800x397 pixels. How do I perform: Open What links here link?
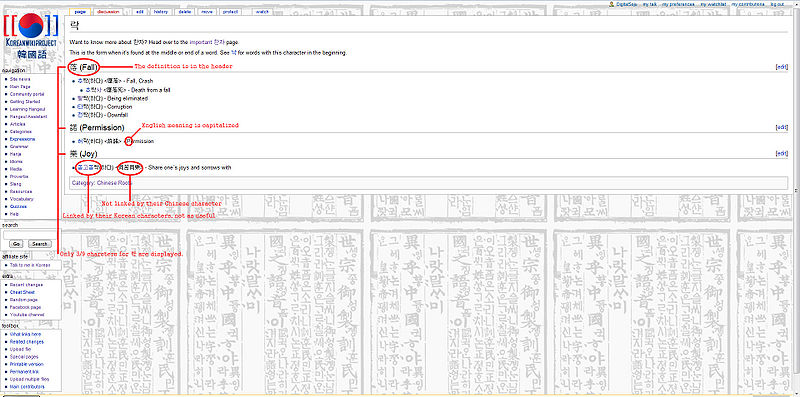(26, 334)
